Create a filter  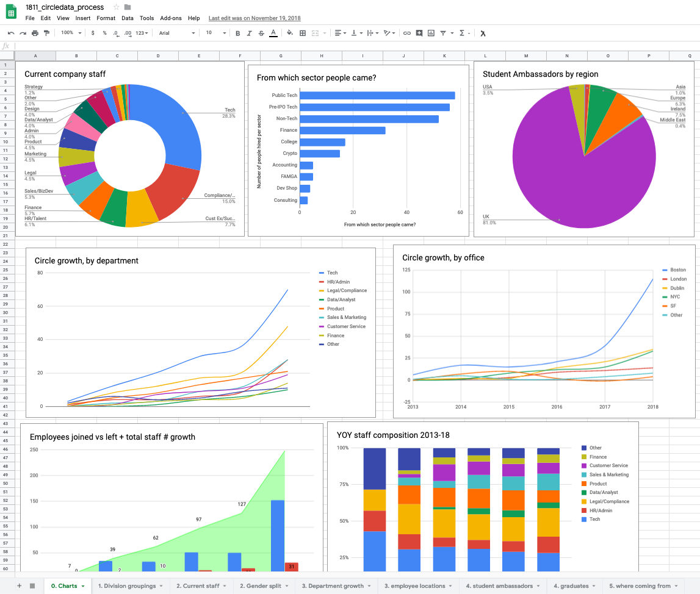click(443, 33)
